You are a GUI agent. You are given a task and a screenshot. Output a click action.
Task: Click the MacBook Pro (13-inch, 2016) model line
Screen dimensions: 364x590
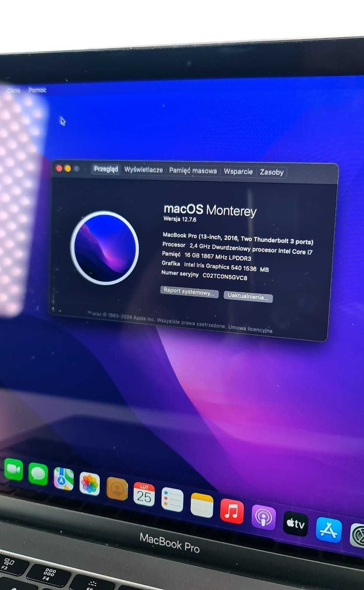click(x=238, y=239)
